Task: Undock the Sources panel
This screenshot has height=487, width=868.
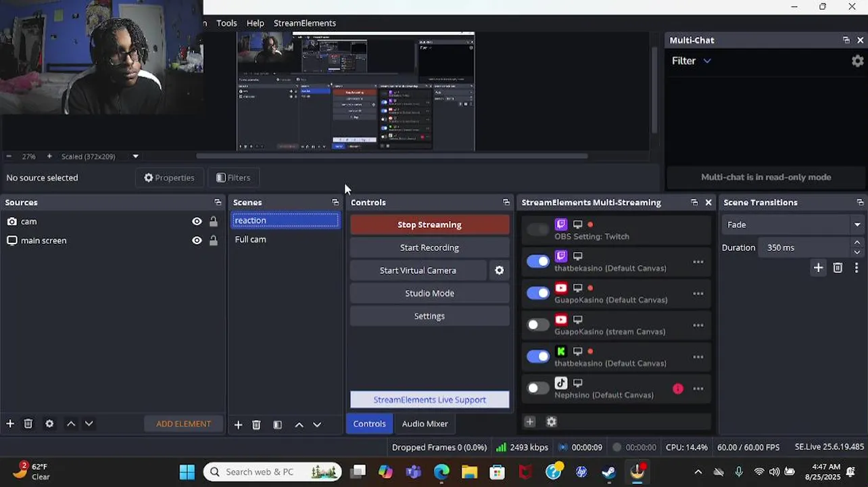Action: [x=218, y=202]
